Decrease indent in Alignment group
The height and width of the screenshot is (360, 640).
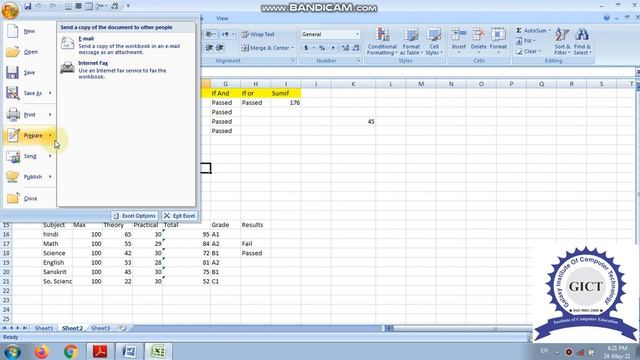[x=209, y=48]
